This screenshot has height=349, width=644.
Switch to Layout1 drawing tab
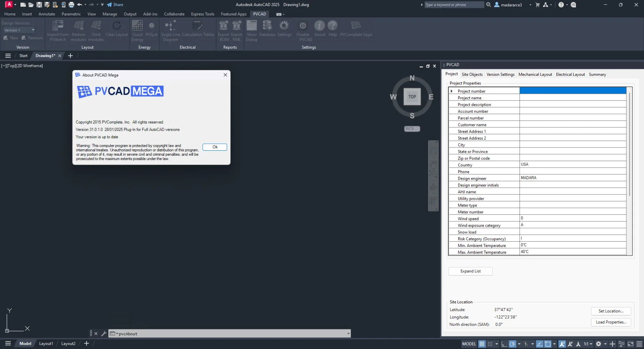click(x=46, y=344)
